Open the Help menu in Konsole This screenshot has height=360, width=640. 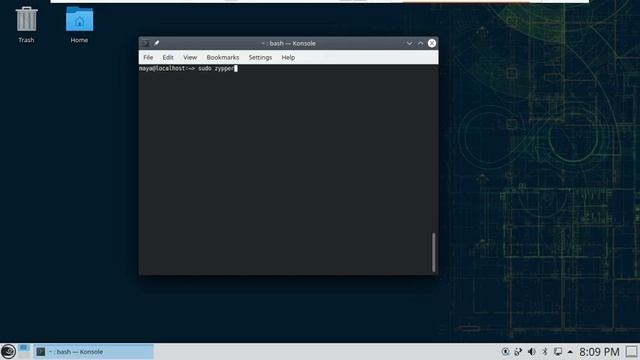pyautogui.click(x=288, y=58)
